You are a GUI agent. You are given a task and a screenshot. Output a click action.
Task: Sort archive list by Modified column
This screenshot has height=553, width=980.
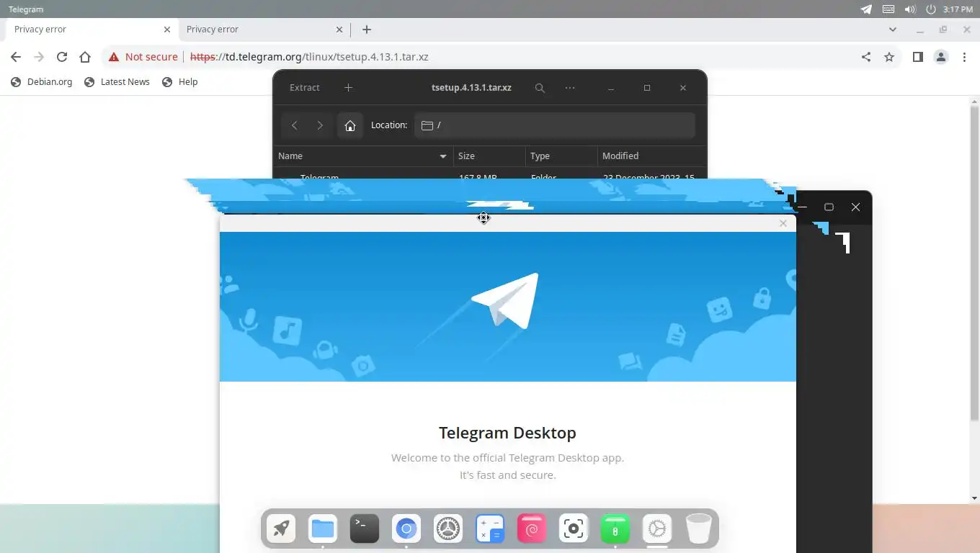651,156
